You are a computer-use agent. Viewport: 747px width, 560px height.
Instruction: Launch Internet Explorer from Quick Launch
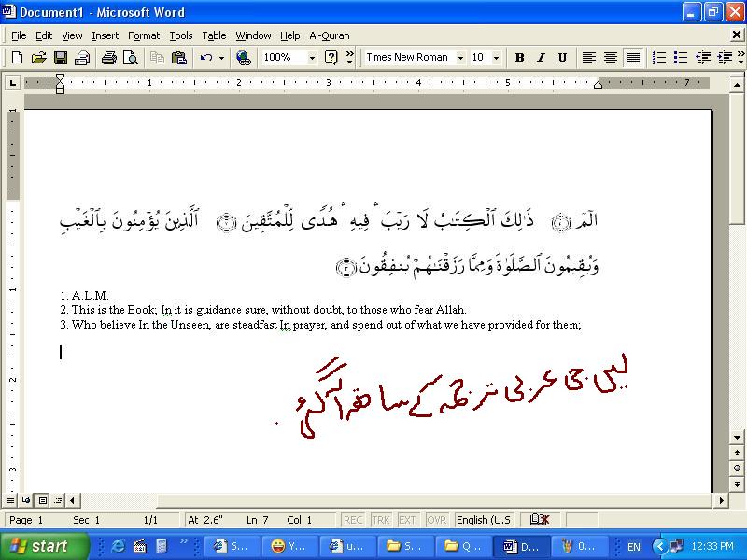pos(118,546)
